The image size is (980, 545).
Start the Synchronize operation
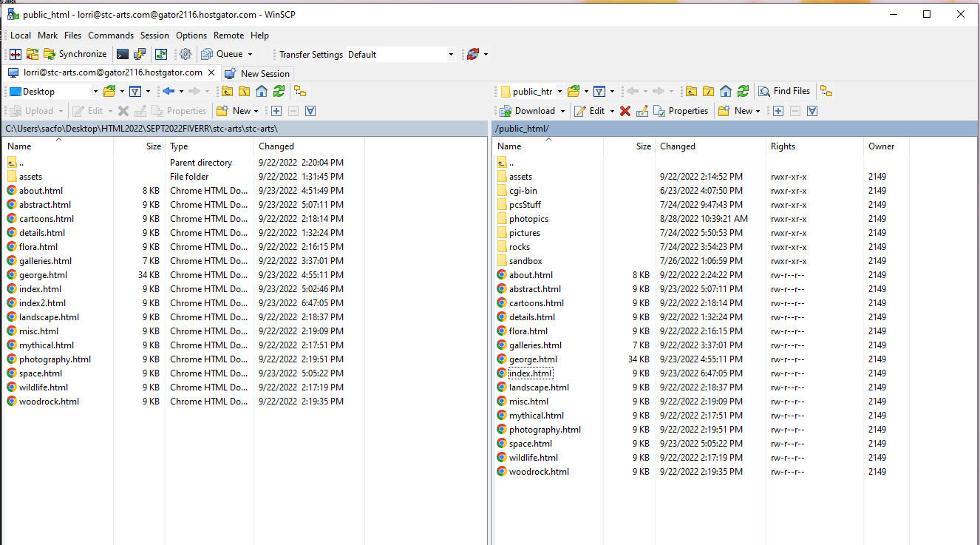tap(76, 53)
